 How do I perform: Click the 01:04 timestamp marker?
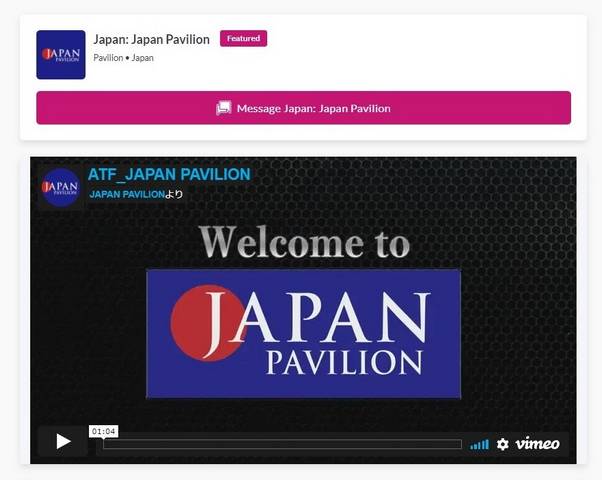click(104, 431)
